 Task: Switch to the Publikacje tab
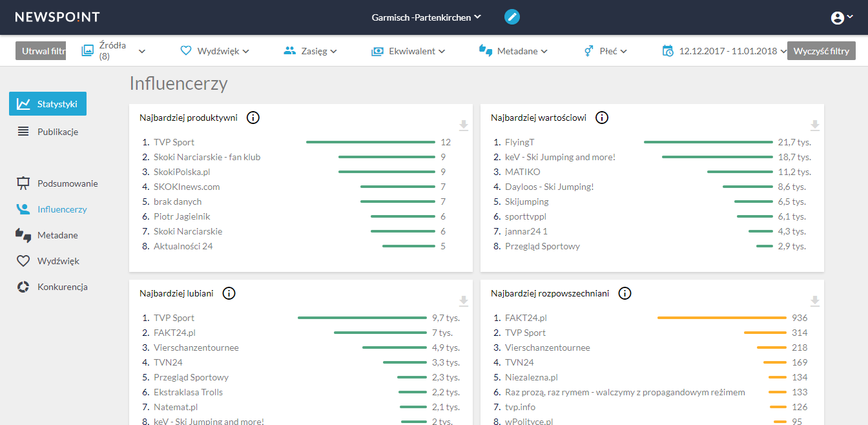click(x=57, y=132)
